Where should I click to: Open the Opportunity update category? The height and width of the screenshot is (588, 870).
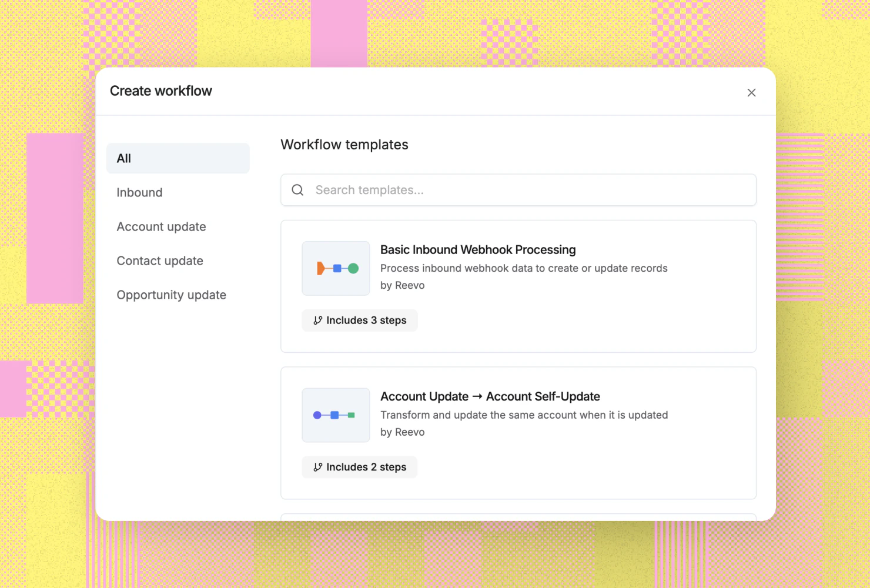click(x=172, y=295)
